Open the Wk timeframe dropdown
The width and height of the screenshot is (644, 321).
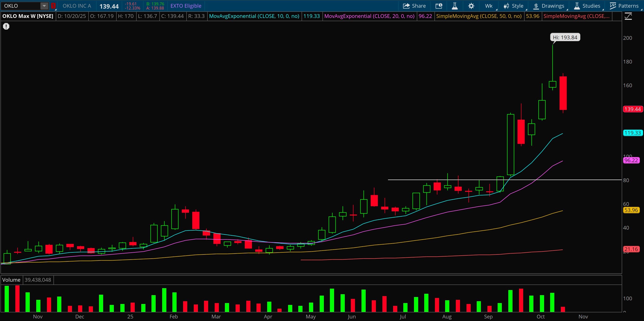(489, 6)
